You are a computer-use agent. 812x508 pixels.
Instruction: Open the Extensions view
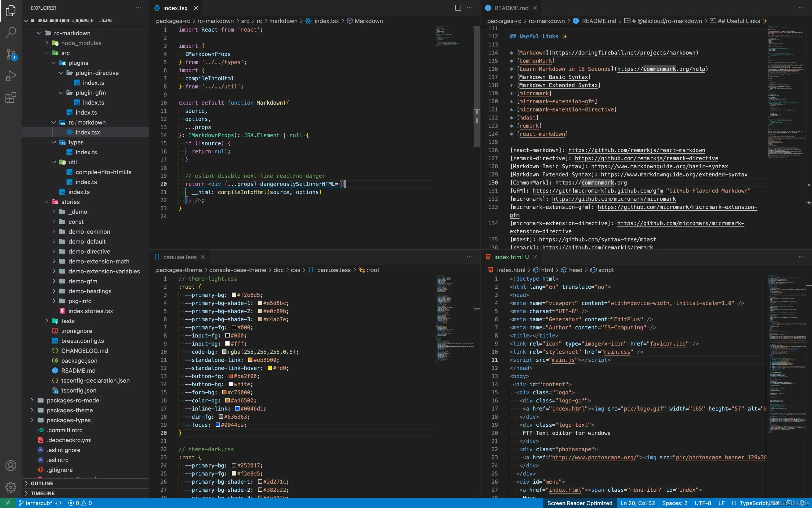pos(11,98)
